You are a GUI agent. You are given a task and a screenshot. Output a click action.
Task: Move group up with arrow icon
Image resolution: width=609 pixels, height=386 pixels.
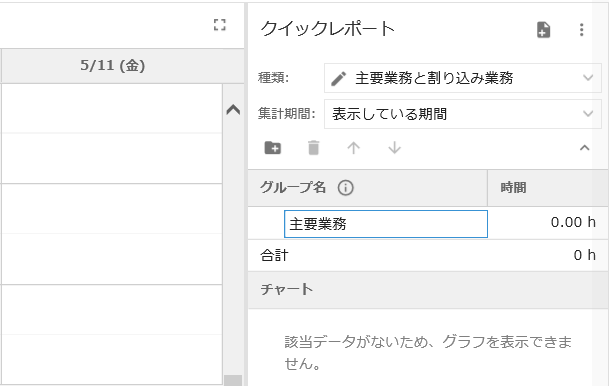(353, 148)
